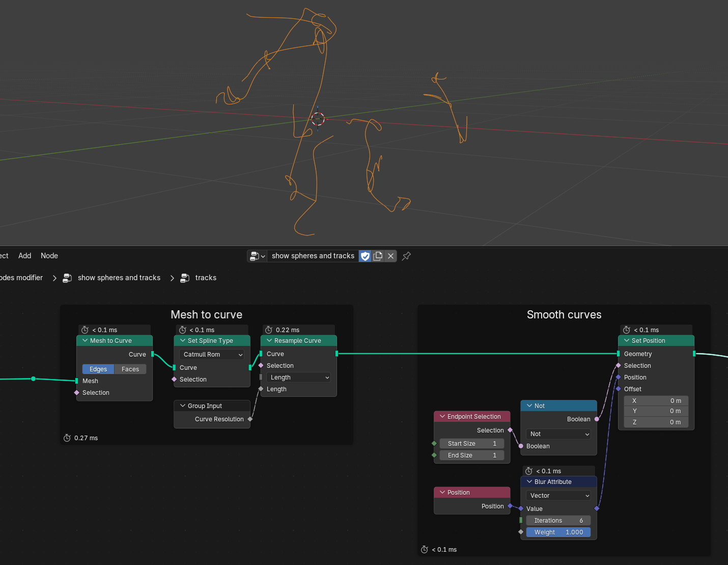This screenshot has height=565, width=728.
Task: Click duplicate node group icon
Action: click(x=378, y=256)
